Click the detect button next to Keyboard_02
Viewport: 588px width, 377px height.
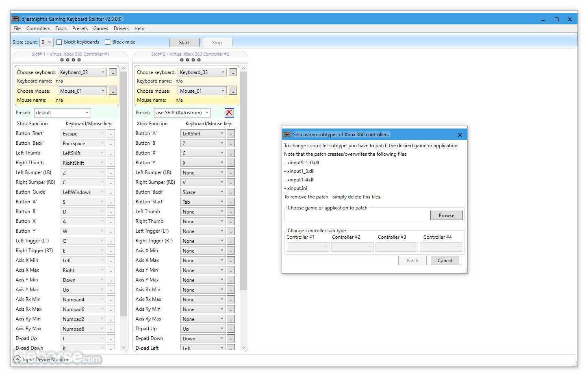[x=113, y=72]
